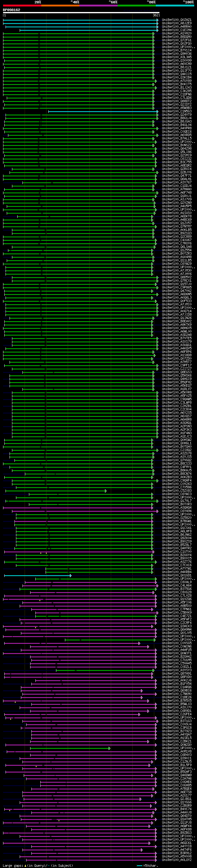
Task: Select the UniRef100_B8G1J4 label
Action: pos(176,118)
